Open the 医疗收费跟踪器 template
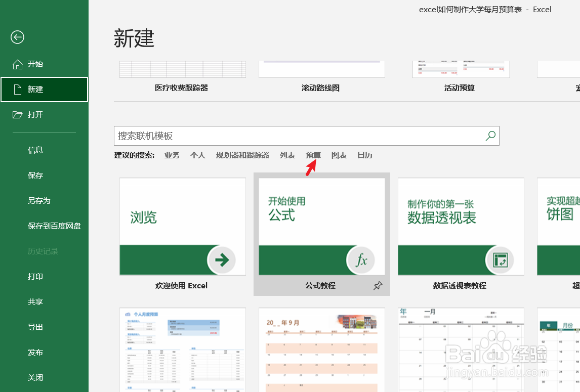This screenshot has height=392, width=580. [x=182, y=68]
